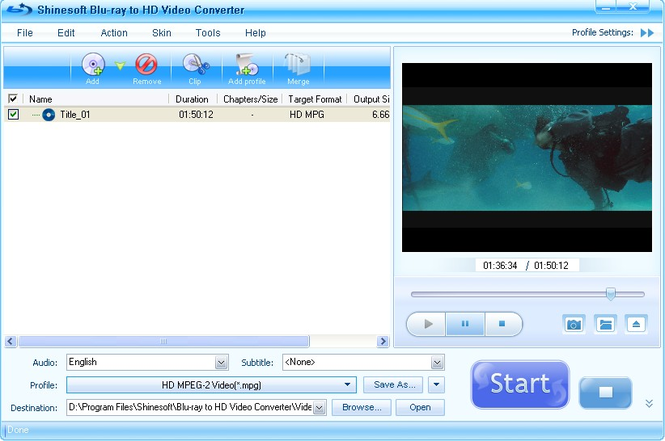Click the Save As... button
665x441 pixels.
[x=393, y=385]
